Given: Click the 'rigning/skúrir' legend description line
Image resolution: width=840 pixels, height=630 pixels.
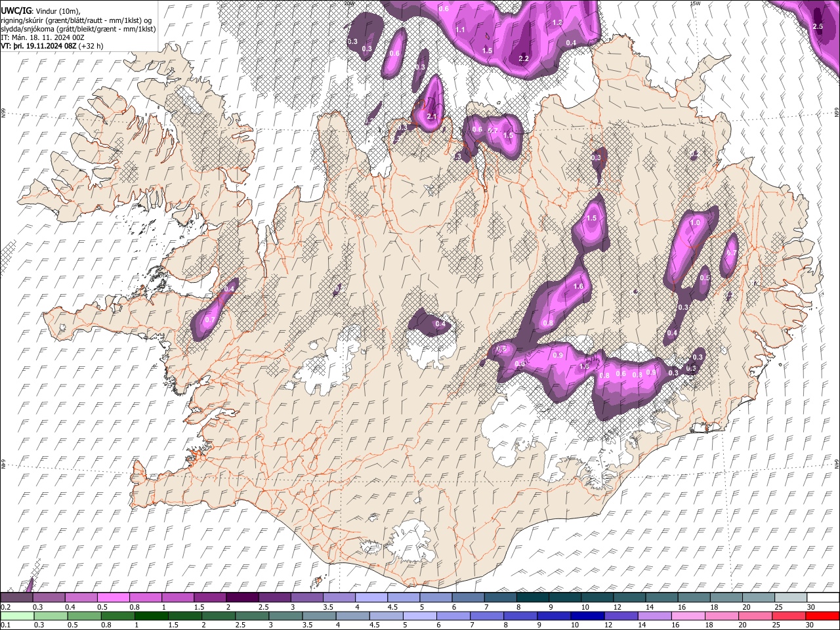Looking at the screenshot, I should point(77,20).
